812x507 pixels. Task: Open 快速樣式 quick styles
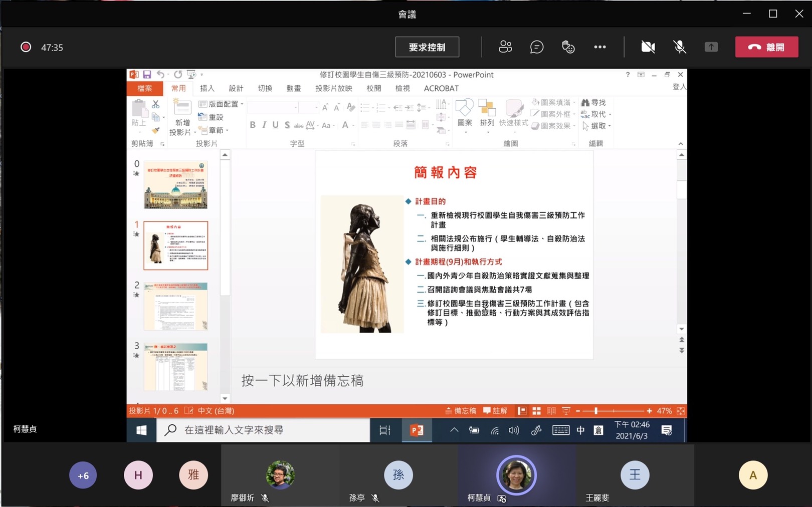(514, 116)
